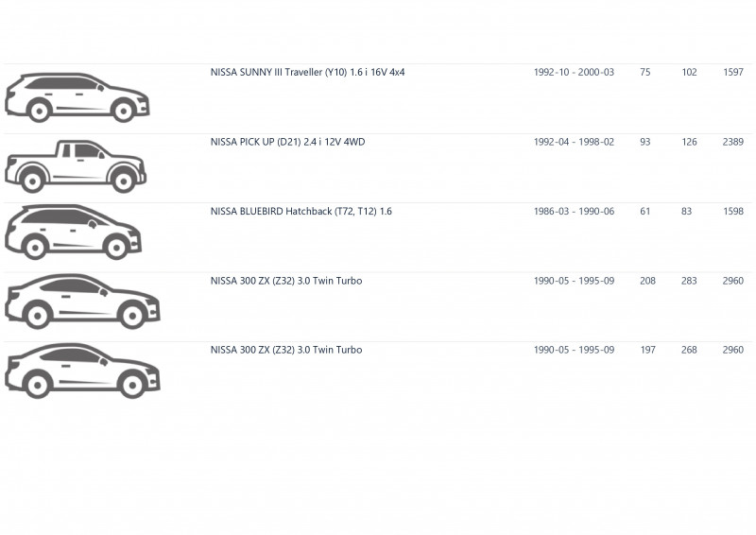Click the 283 horsepower value for 300 ZX
Viewport: 756px width, 535px height.
[x=689, y=281]
